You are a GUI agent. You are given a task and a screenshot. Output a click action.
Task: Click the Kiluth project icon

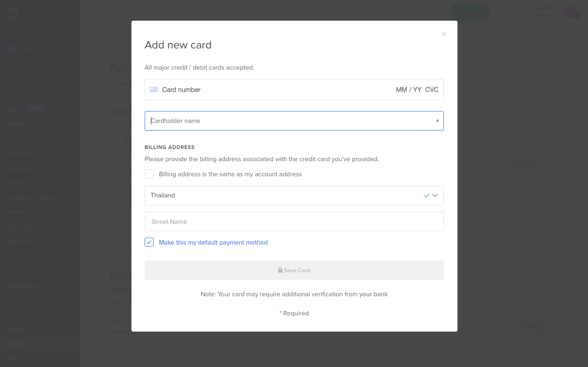pyautogui.click(x=11, y=49)
